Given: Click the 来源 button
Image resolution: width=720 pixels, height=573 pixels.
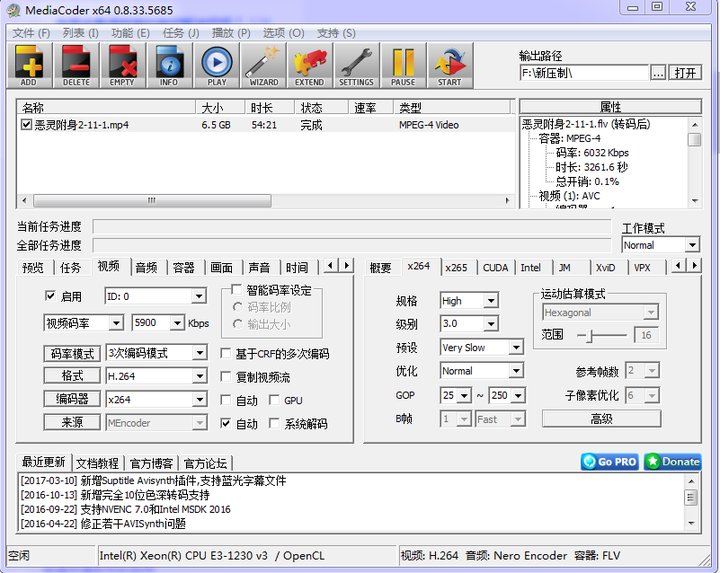Looking at the screenshot, I should coord(72,422).
